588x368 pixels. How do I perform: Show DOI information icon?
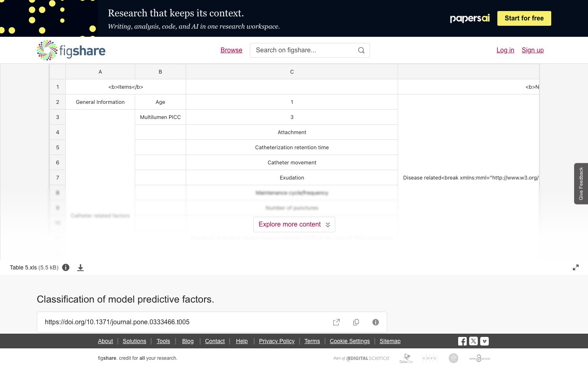pyautogui.click(x=376, y=322)
